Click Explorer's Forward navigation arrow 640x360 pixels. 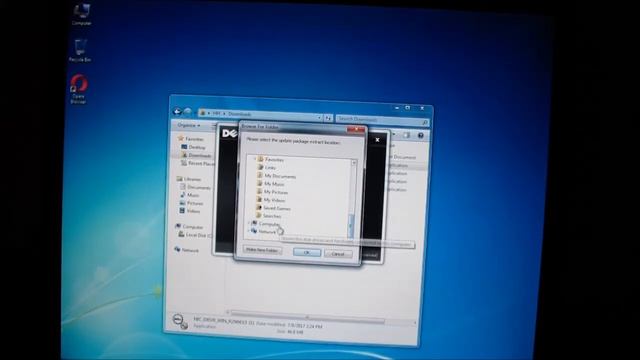(187, 111)
